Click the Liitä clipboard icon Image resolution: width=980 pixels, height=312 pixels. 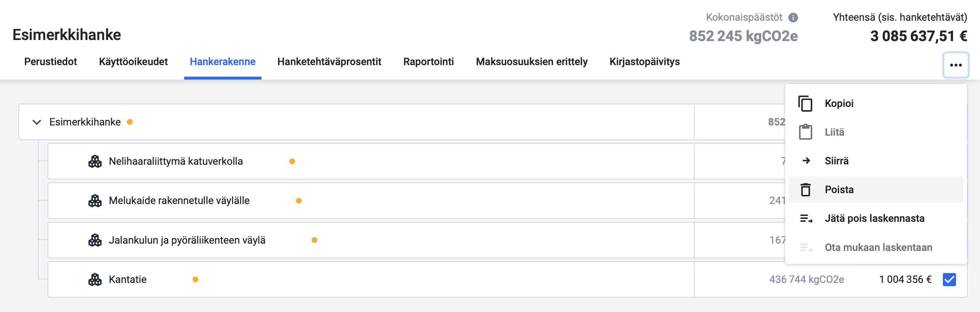click(805, 132)
